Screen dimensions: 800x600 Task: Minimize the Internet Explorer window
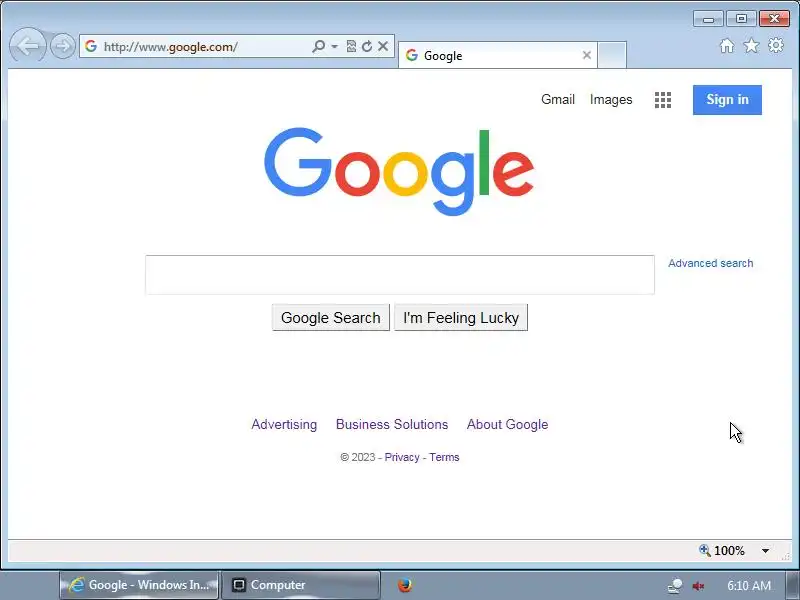708,19
